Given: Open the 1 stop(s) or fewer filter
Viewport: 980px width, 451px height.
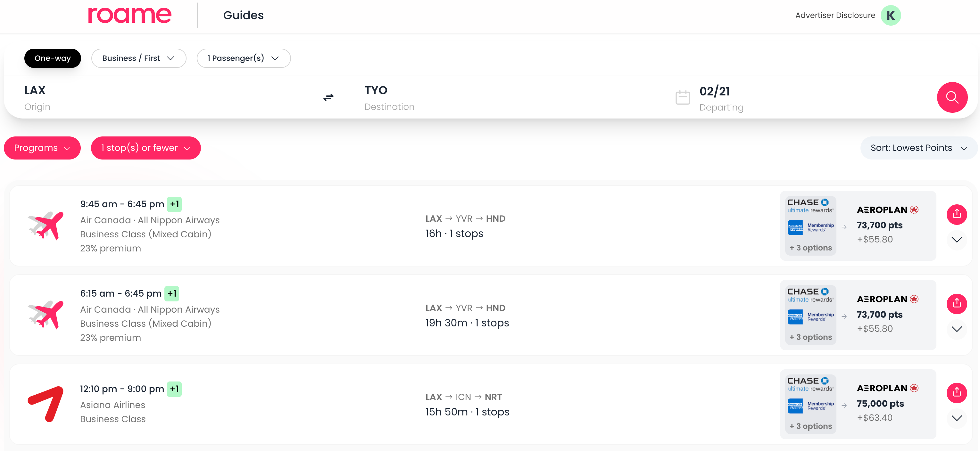Looking at the screenshot, I should click(x=146, y=148).
